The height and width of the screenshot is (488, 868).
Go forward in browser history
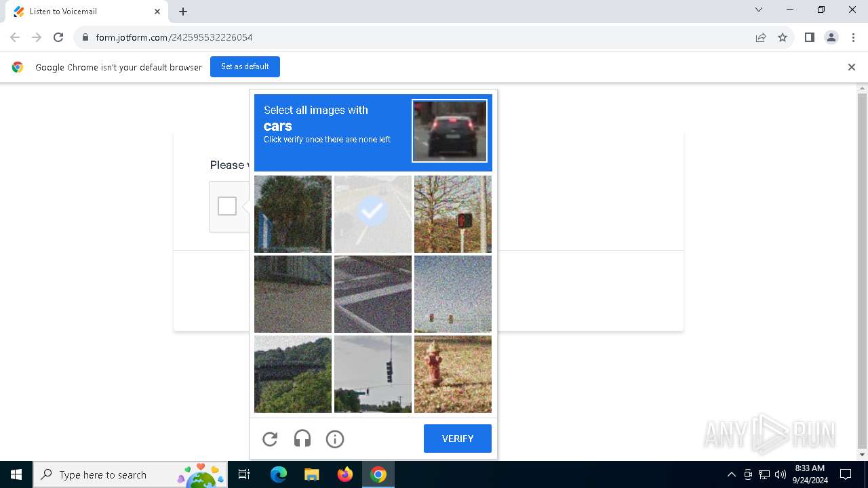[x=37, y=37]
